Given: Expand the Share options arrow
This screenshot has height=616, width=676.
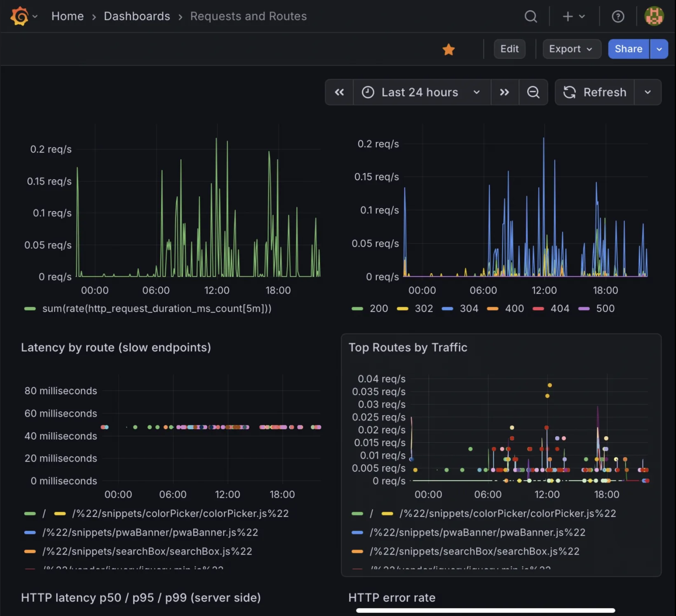Looking at the screenshot, I should [659, 49].
